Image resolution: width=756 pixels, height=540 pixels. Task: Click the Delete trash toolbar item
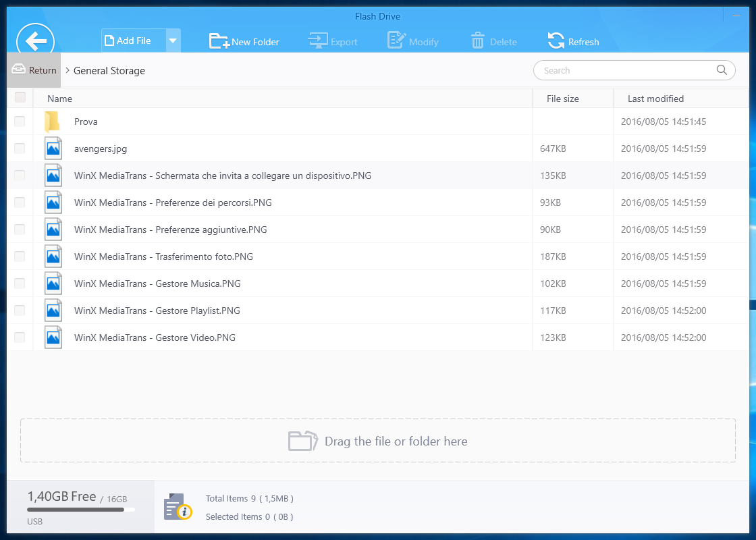(x=493, y=41)
